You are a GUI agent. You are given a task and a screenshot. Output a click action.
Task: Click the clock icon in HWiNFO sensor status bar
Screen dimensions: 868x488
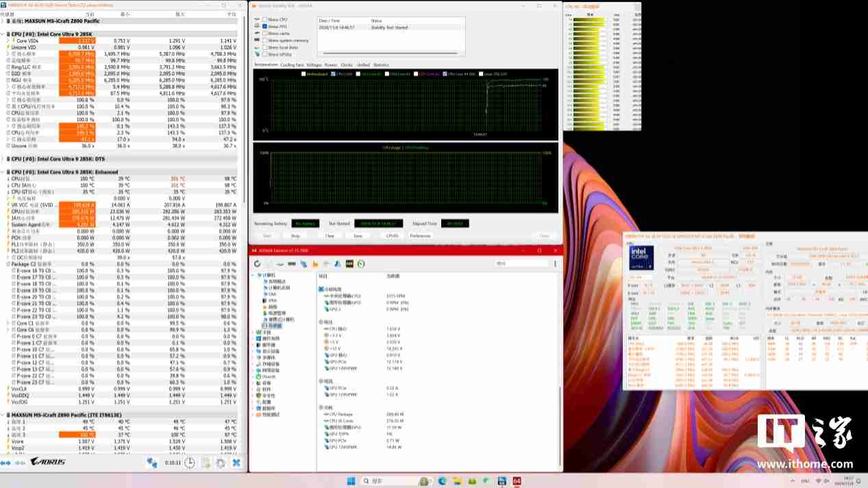coord(189,463)
